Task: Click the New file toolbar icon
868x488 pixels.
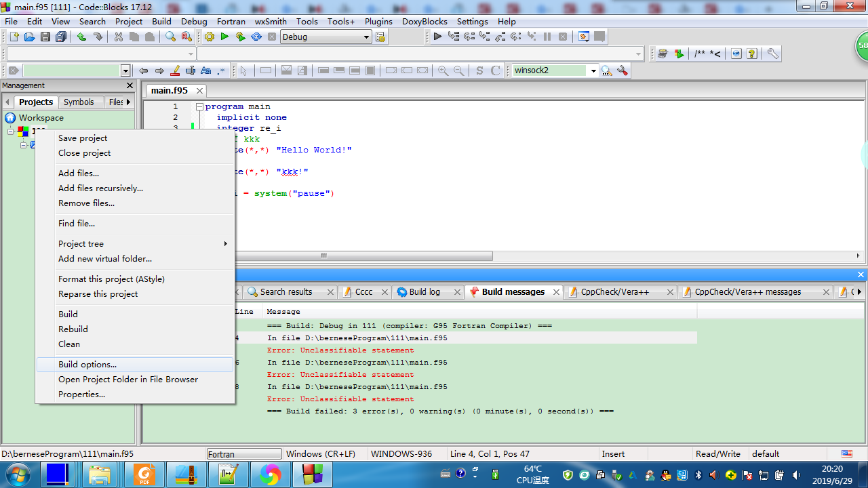Action: click(x=14, y=37)
